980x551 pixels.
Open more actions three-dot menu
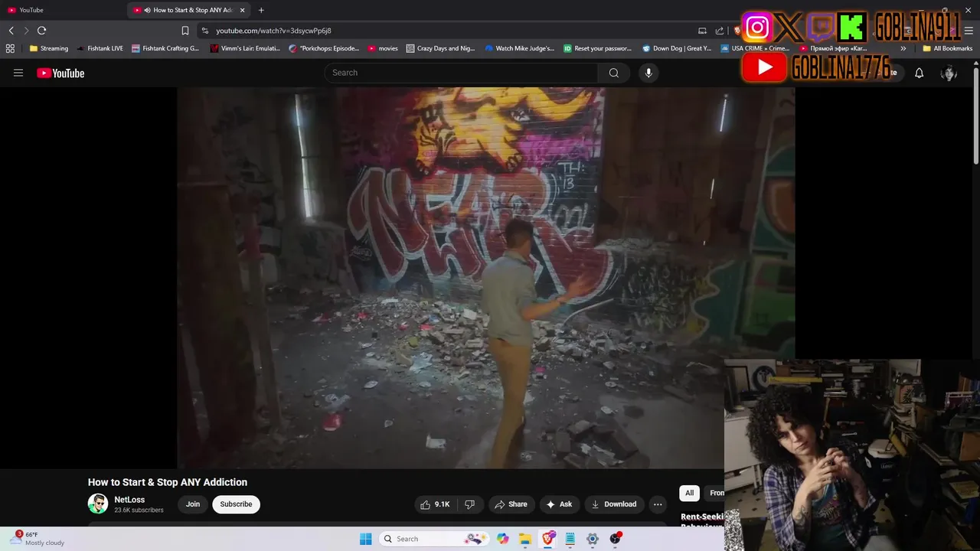[x=658, y=504]
